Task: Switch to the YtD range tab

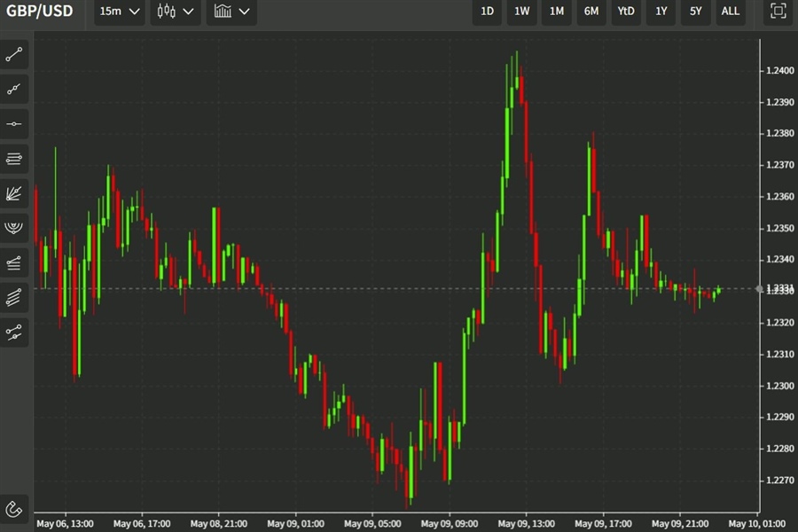Action: coord(625,12)
